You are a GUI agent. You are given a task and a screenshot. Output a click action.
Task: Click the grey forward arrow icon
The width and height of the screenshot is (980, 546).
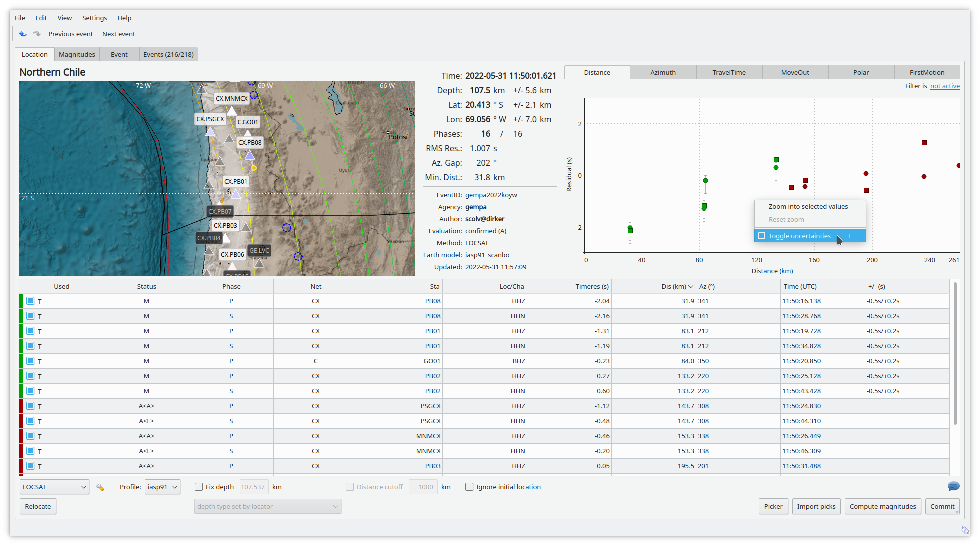[x=37, y=34]
